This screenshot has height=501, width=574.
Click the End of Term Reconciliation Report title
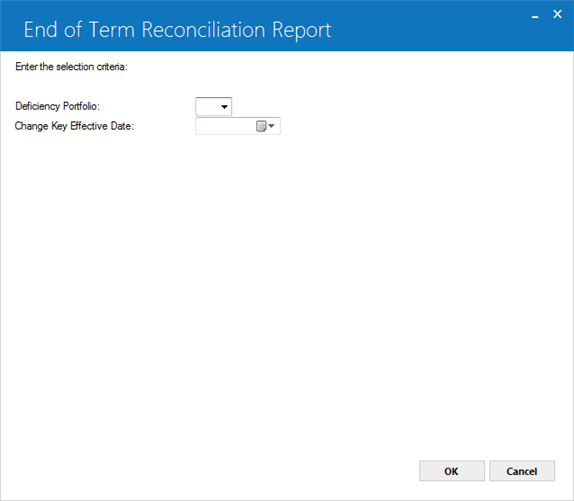[x=178, y=30]
